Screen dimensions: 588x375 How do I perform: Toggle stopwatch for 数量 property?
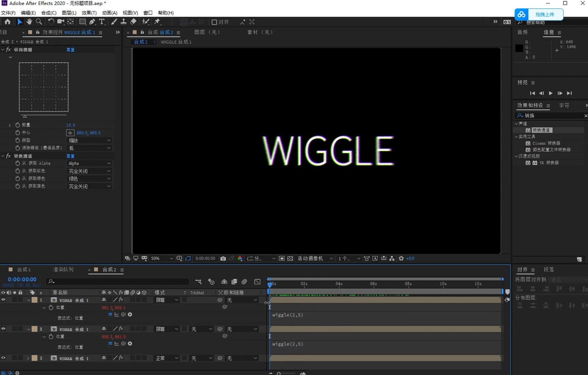point(18,125)
